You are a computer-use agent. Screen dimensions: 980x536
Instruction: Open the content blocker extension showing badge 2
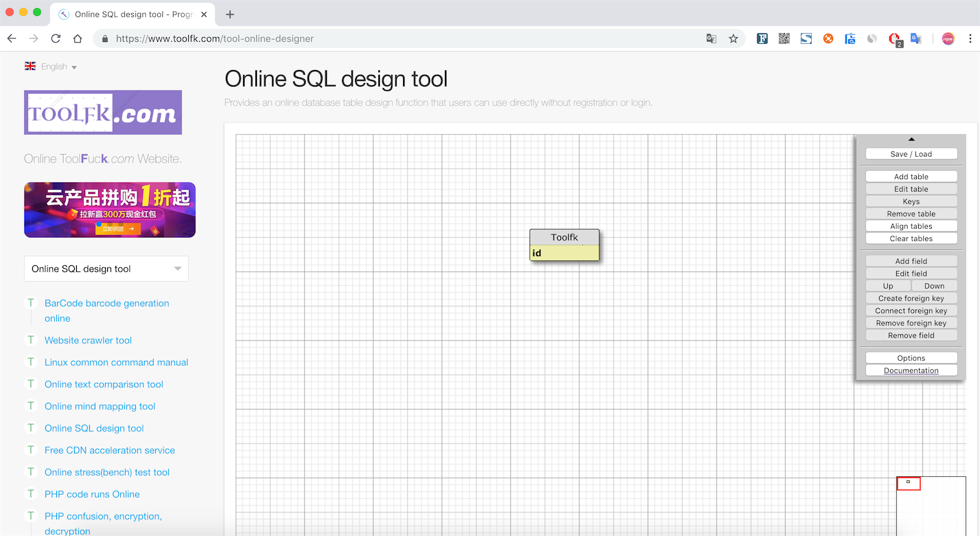pyautogui.click(x=893, y=38)
